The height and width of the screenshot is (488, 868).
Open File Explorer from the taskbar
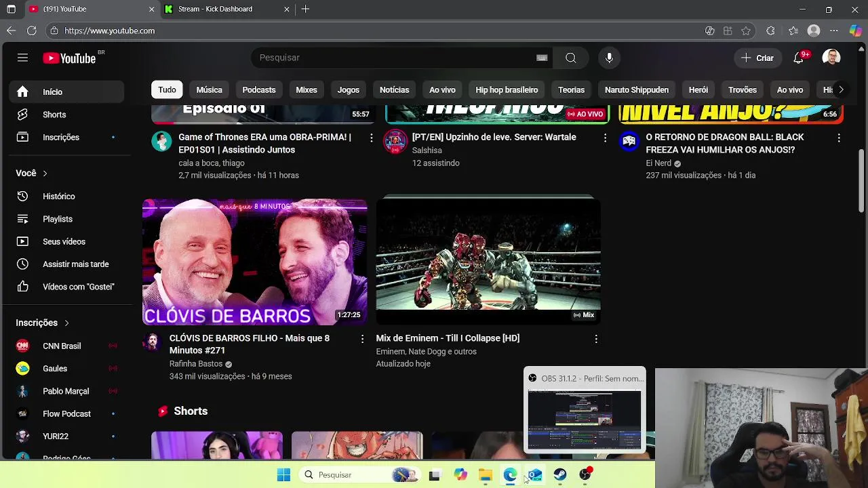[x=486, y=475]
